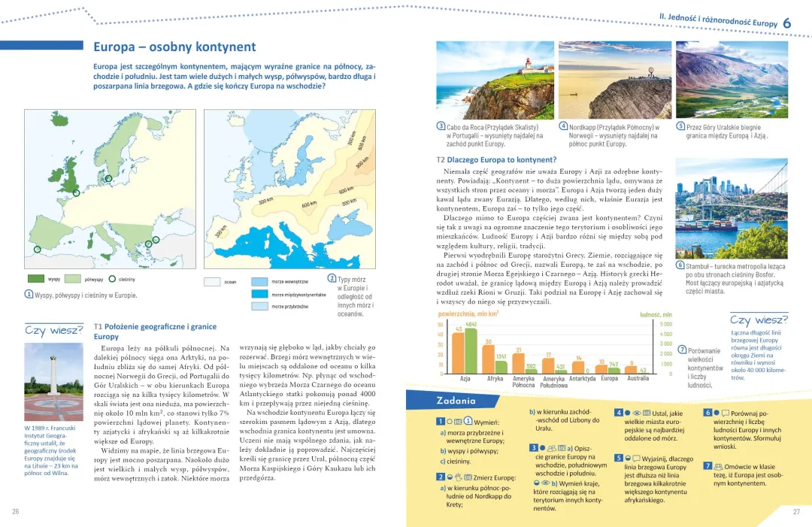Viewport: 812px width, 527px height.
Task: Click heading 'T2 Dlaczego Europa to kontynent?'
Action: tap(496, 159)
